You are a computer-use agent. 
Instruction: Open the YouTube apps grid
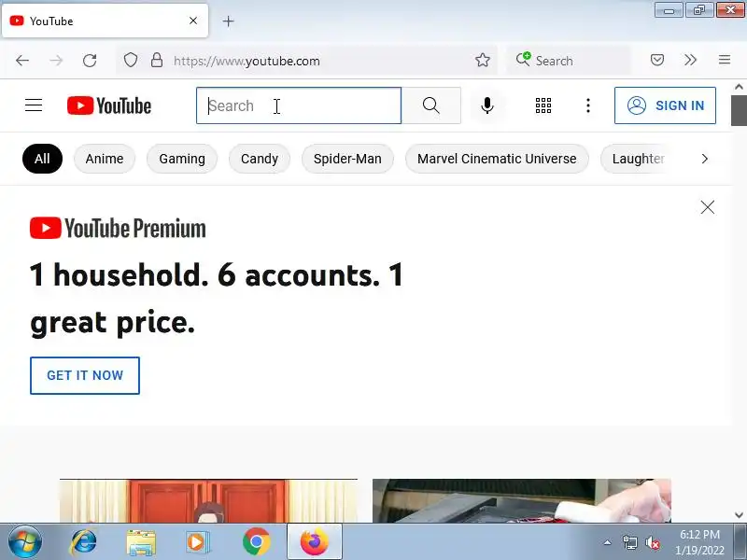click(543, 105)
